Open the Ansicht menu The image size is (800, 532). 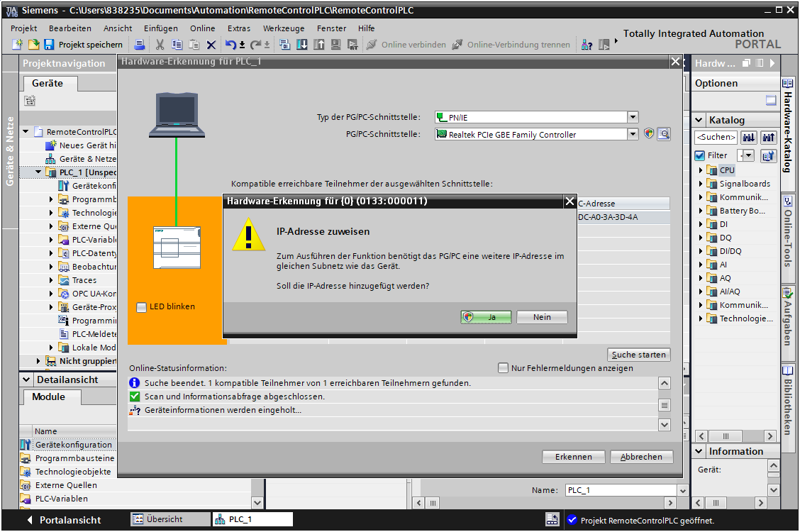[x=117, y=28]
